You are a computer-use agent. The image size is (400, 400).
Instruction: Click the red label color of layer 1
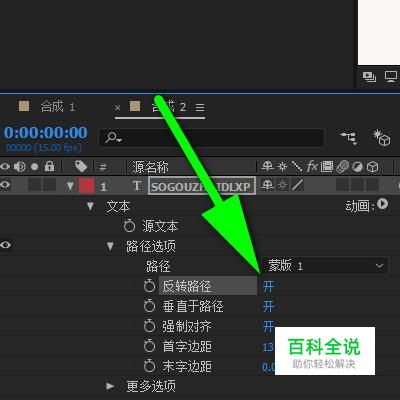(x=86, y=186)
